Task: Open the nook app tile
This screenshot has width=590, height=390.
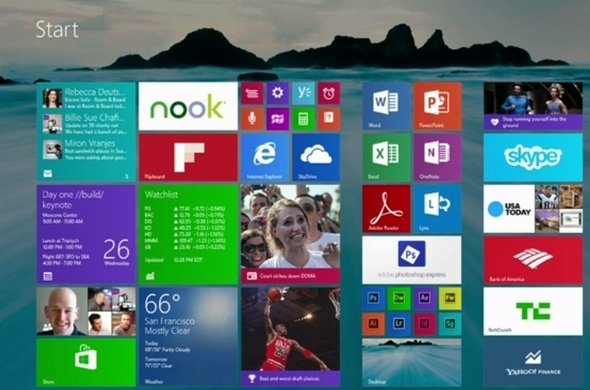Action: coord(188,106)
